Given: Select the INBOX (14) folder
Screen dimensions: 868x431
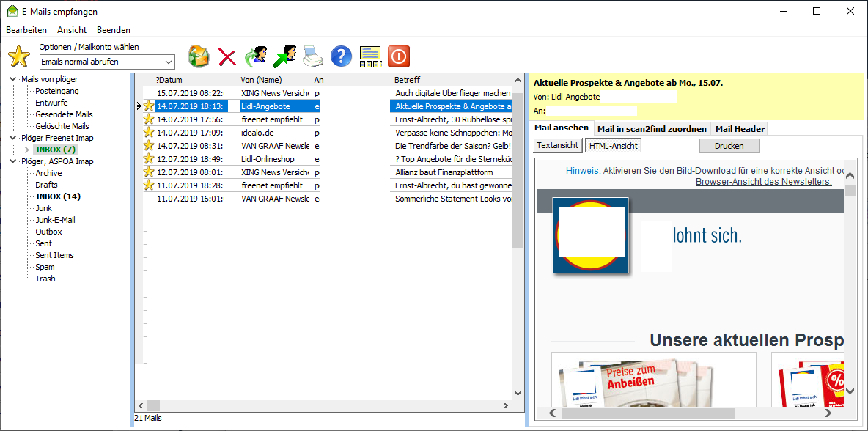Looking at the screenshot, I should click(x=58, y=196).
